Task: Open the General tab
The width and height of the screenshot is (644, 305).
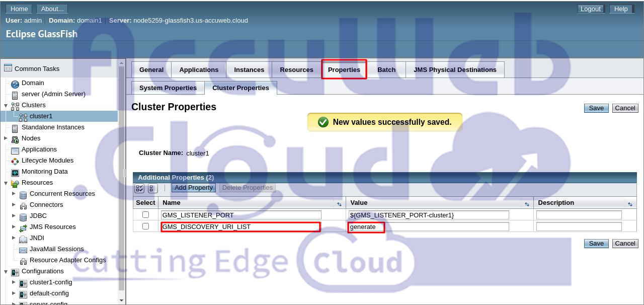Action: (x=151, y=69)
